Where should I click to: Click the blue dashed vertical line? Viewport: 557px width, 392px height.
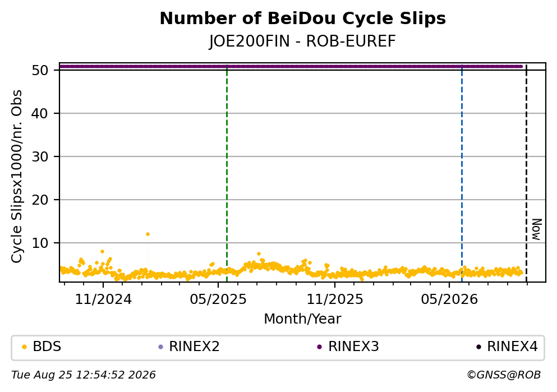(462, 174)
